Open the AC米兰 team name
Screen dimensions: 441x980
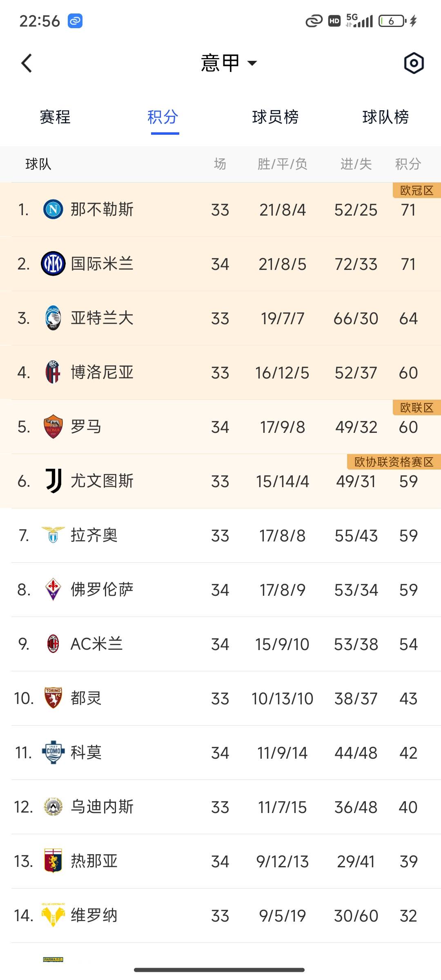(97, 644)
